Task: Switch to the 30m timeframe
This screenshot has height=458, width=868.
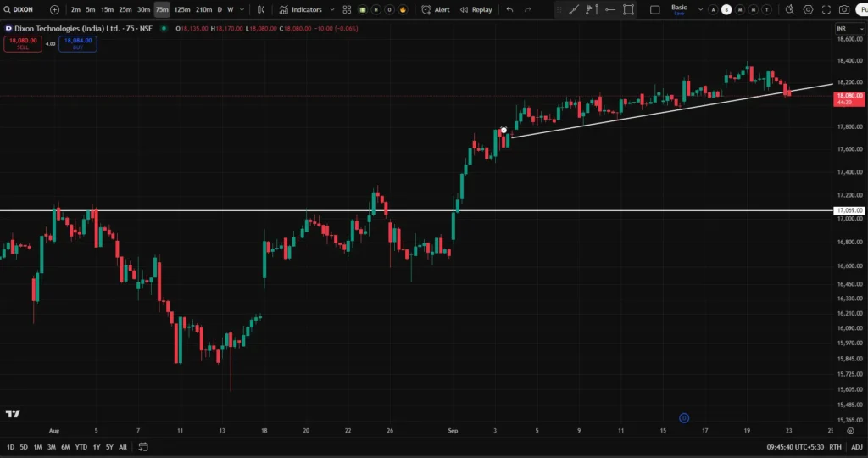Action: tap(143, 9)
